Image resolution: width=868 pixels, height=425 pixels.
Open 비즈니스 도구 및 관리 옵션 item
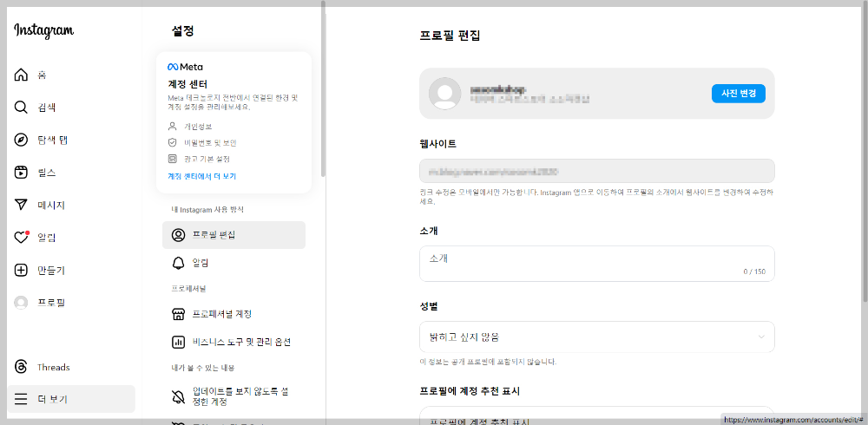pos(233,342)
